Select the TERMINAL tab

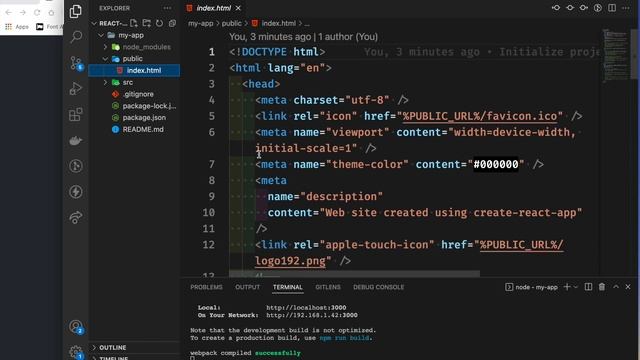click(288, 287)
